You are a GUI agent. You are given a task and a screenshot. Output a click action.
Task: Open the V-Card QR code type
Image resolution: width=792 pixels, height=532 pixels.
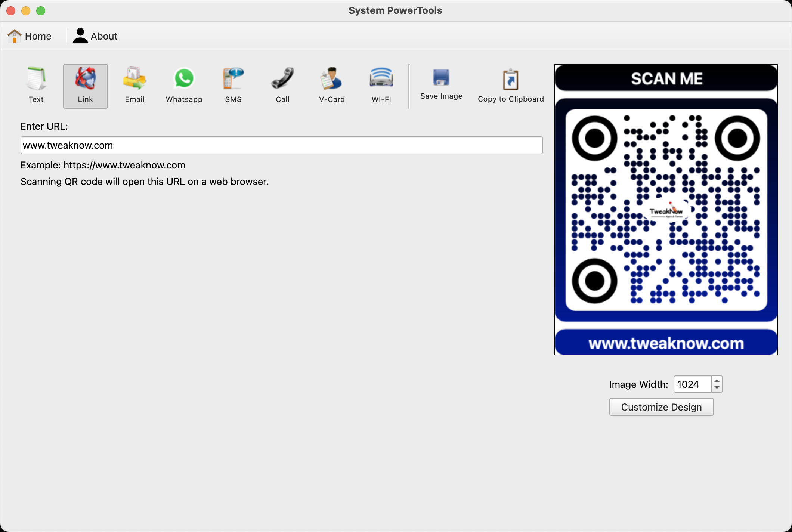[332, 86]
